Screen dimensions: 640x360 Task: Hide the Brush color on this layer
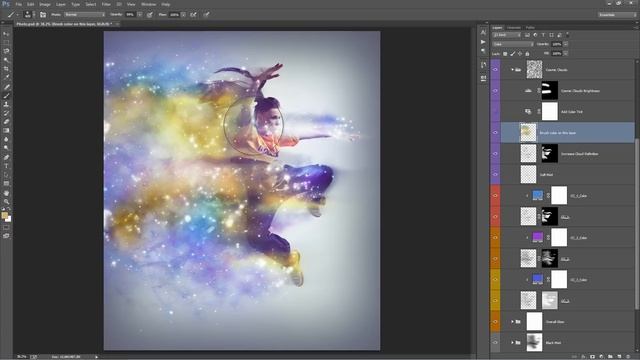495,133
